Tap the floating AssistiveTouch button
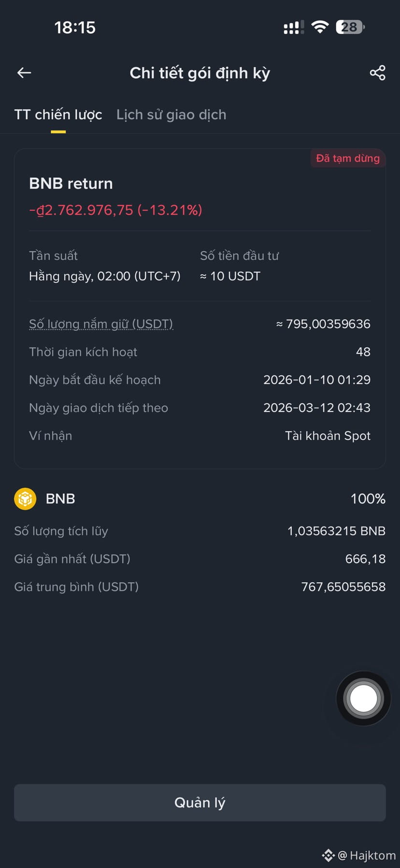Image resolution: width=400 pixels, height=868 pixels. [x=363, y=698]
